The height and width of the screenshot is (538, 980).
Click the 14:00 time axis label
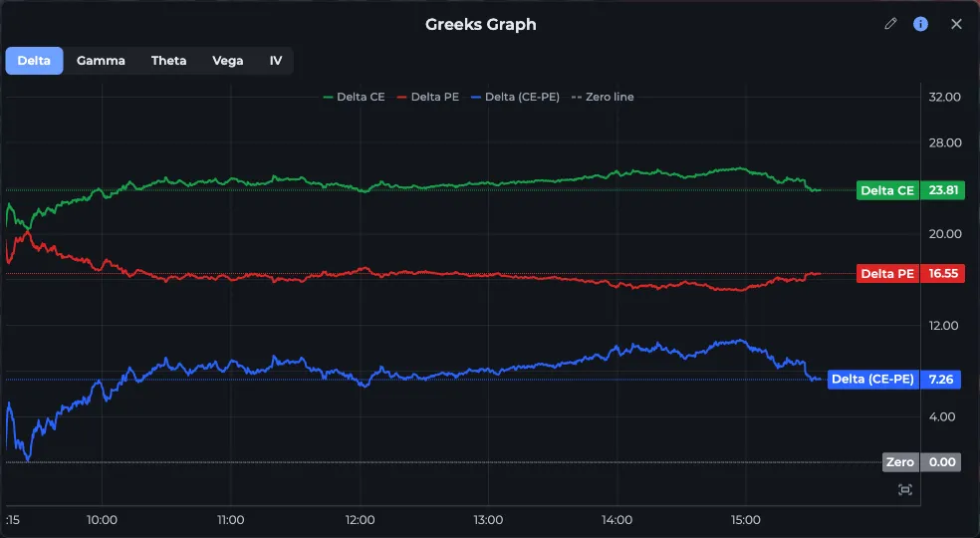(x=616, y=520)
